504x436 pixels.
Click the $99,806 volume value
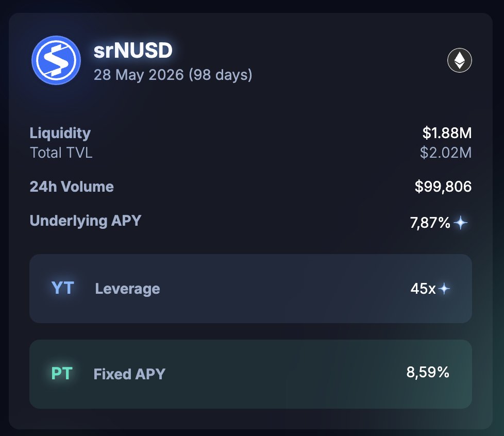[443, 187]
